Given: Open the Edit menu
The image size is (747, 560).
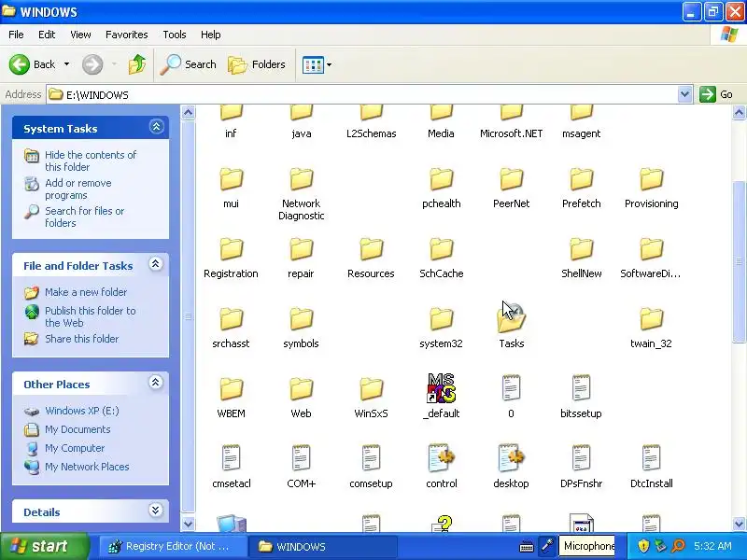Looking at the screenshot, I should click(x=47, y=35).
